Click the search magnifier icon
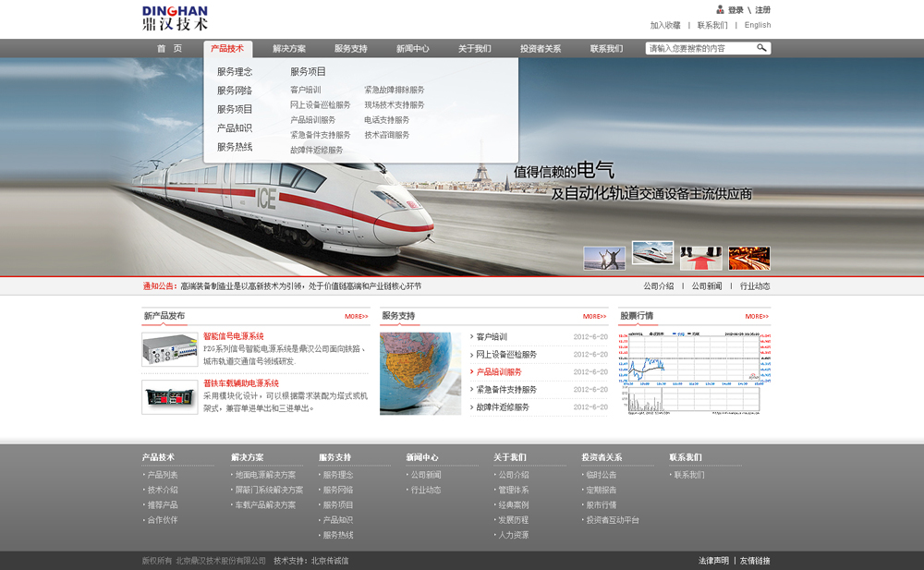Viewport: 924px width, 570px height. [x=761, y=48]
